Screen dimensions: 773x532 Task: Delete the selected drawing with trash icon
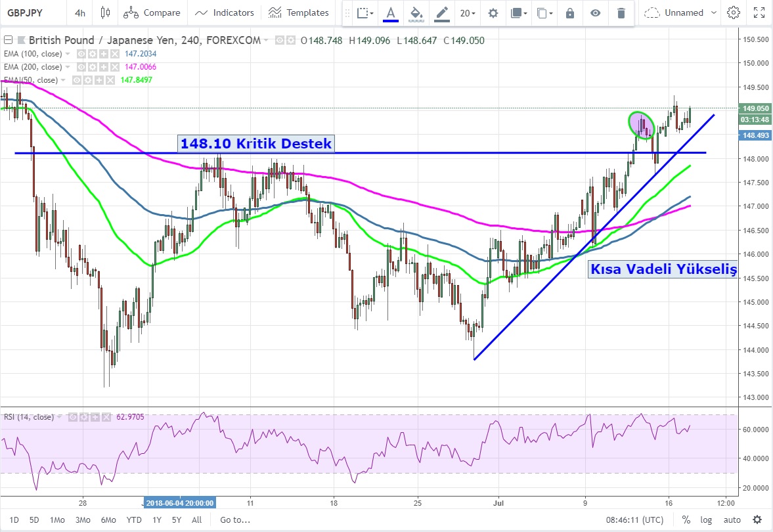(x=621, y=12)
